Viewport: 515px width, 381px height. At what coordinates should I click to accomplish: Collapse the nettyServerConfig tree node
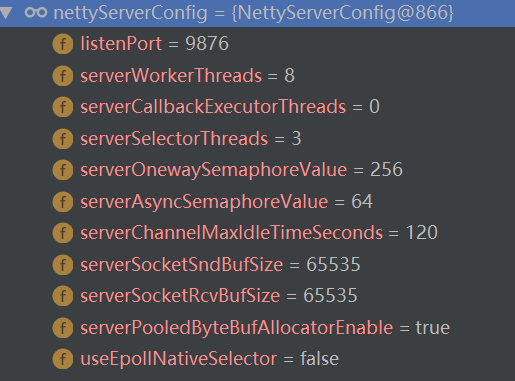coord(6,13)
